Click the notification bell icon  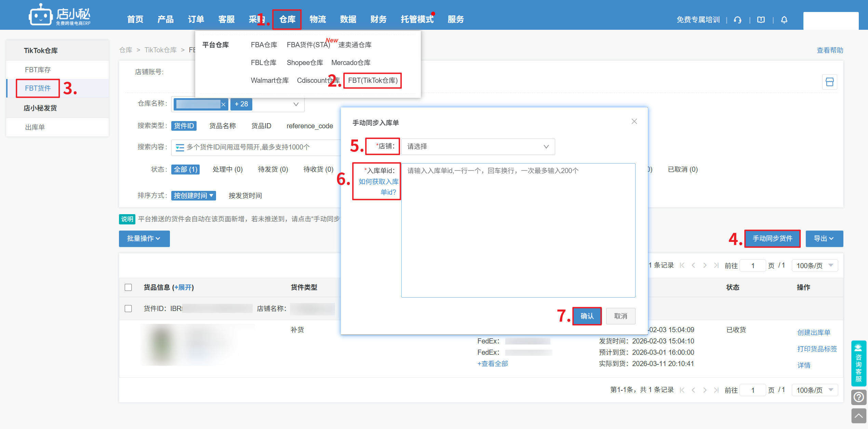pyautogui.click(x=784, y=20)
